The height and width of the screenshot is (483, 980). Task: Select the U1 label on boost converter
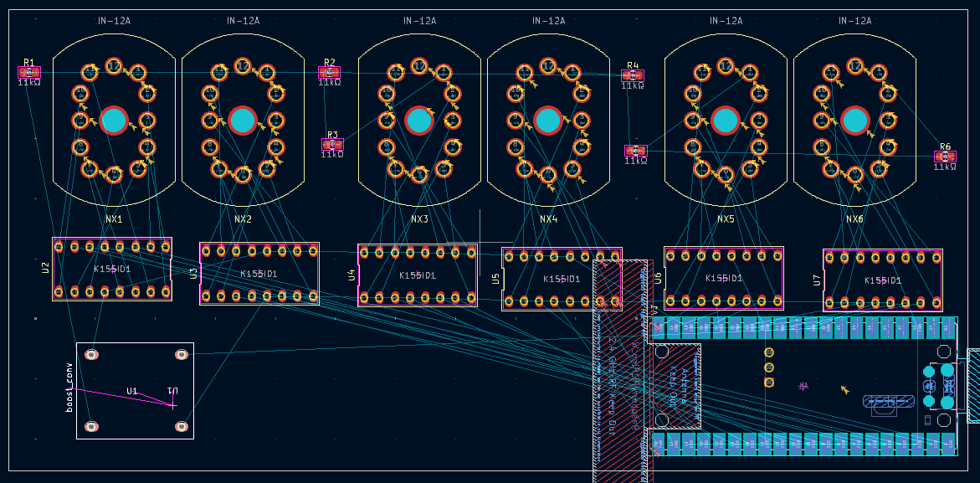pyautogui.click(x=132, y=391)
